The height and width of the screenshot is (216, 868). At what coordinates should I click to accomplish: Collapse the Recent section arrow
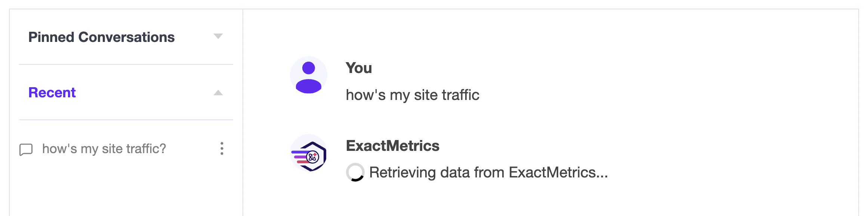click(218, 92)
